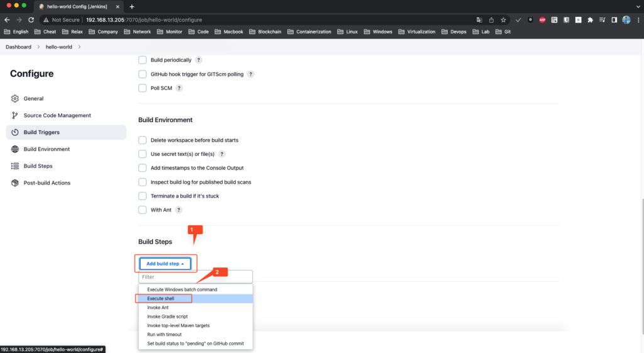Click the Build Triggers clock icon
The width and height of the screenshot is (644, 353).
coord(15,132)
